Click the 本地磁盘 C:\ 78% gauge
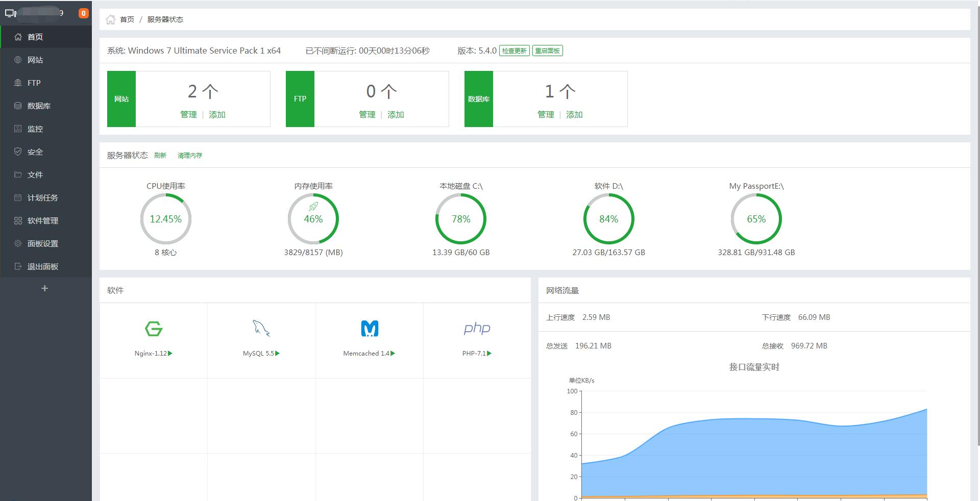Viewport: 980px width, 501px height. [x=461, y=219]
